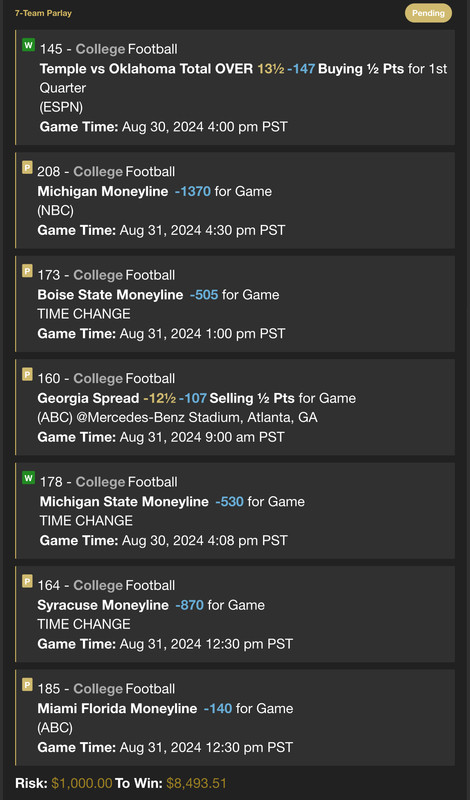The width and height of the screenshot is (470, 800).
Task: Click the -12½ Georgia spread value
Action: point(160,398)
